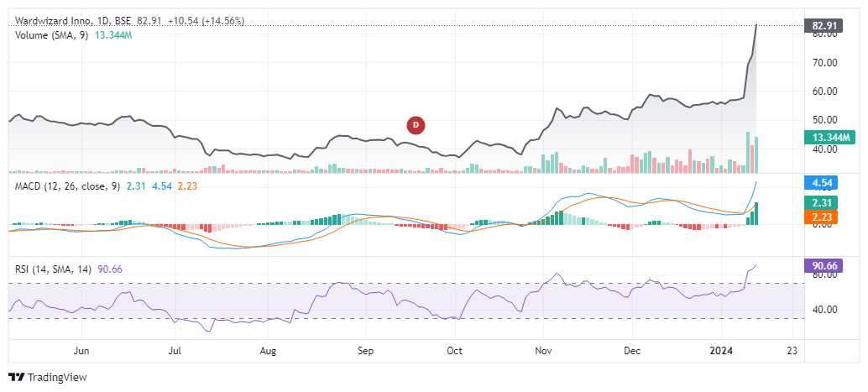This screenshot has height=392, width=868.
Task: Click the Oct label on time axis
Action: click(x=454, y=351)
